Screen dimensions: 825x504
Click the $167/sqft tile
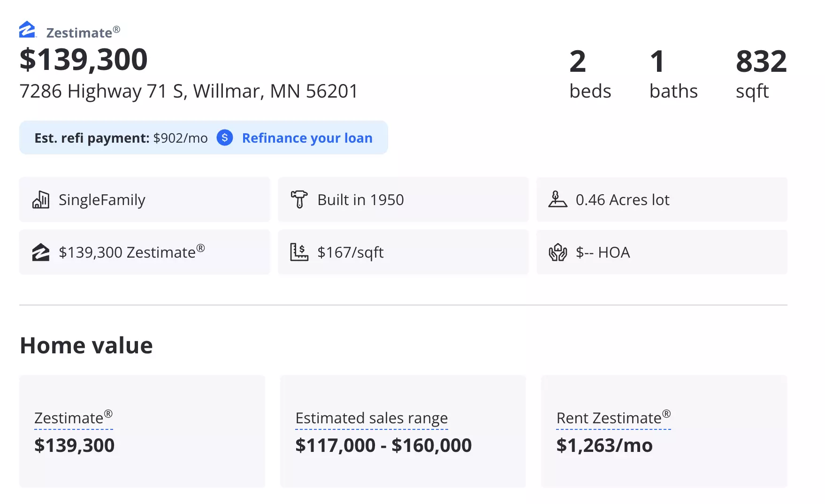(403, 252)
